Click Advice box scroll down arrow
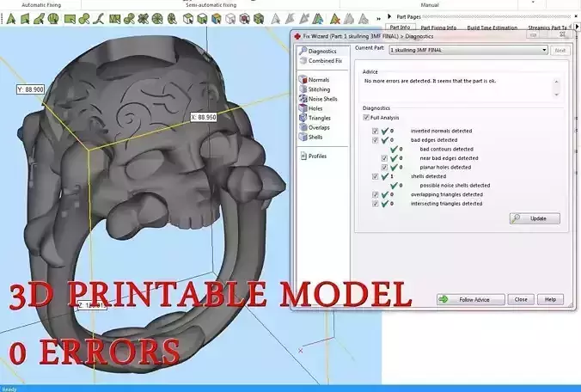 556,95
